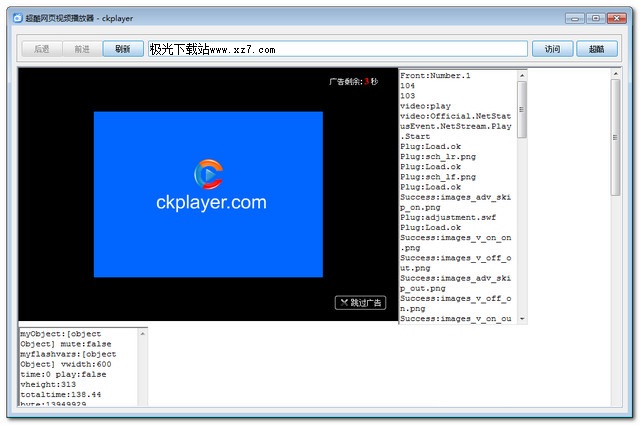Focus the URL address input field

click(x=338, y=49)
